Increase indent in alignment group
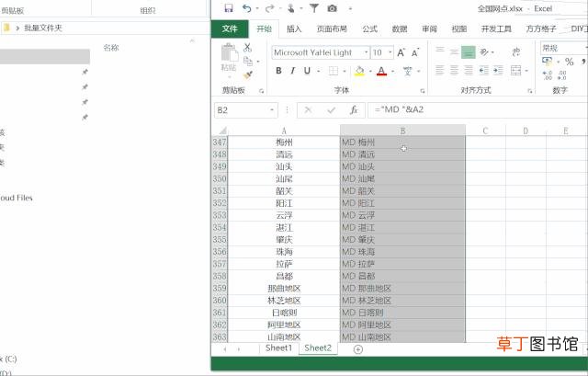The image size is (588, 376). point(498,70)
